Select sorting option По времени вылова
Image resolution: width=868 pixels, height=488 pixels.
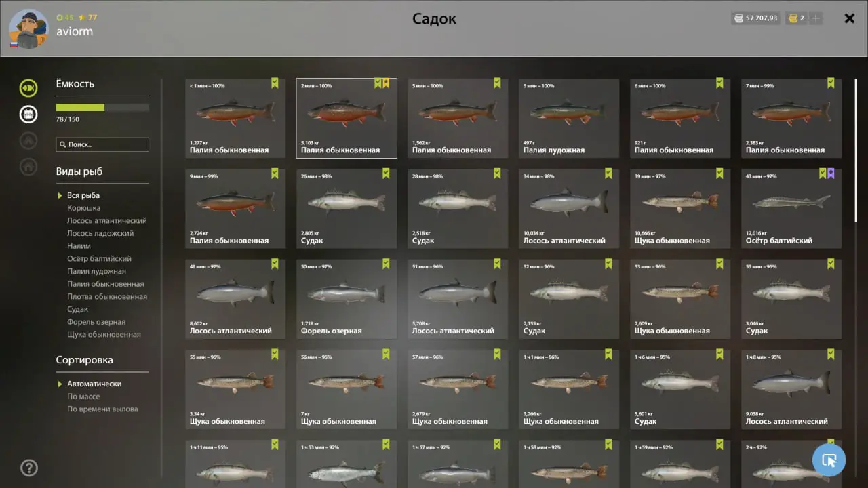[x=102, y=409]
